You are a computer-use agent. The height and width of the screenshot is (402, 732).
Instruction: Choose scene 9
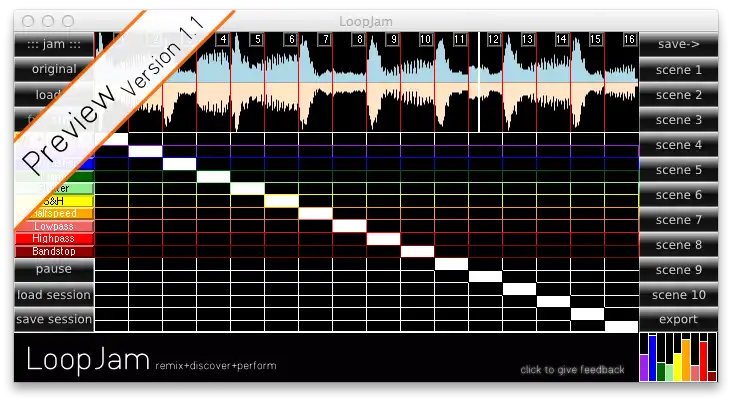pos(678,269)
